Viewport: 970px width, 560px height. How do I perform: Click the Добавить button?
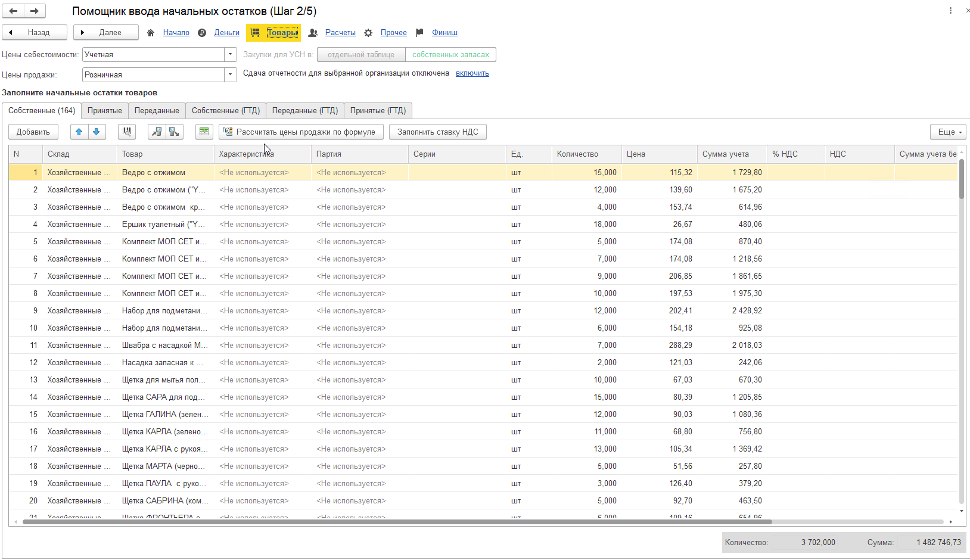click(x=33, y=132)
